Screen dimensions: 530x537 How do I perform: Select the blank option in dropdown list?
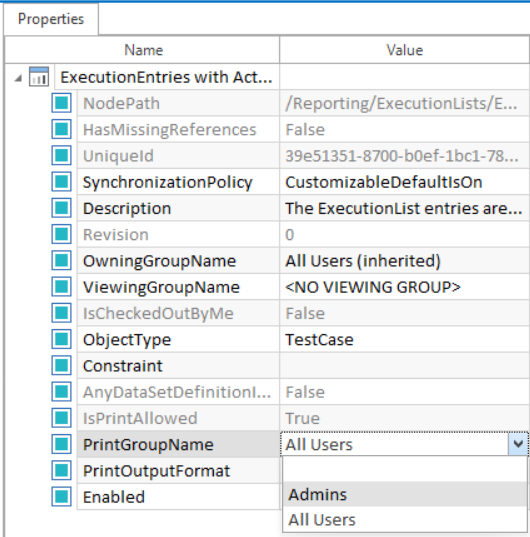[405, 470]
